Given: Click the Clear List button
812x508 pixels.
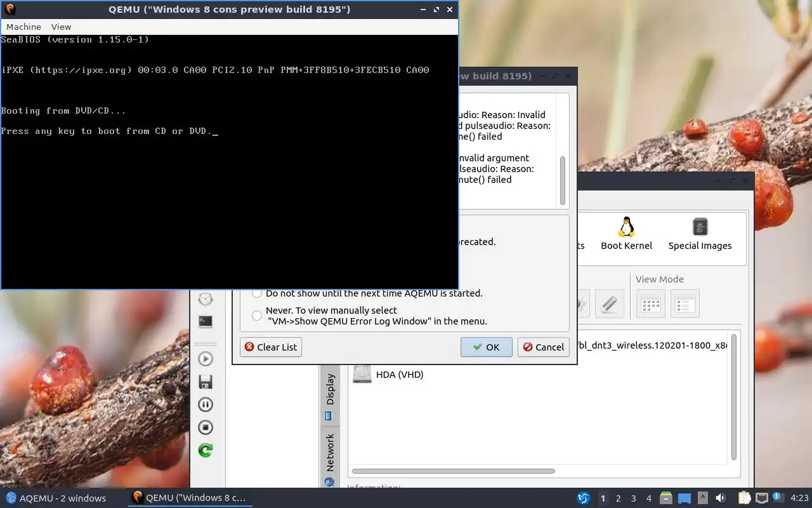Looking at the screenshot, I should pos(271,347).
